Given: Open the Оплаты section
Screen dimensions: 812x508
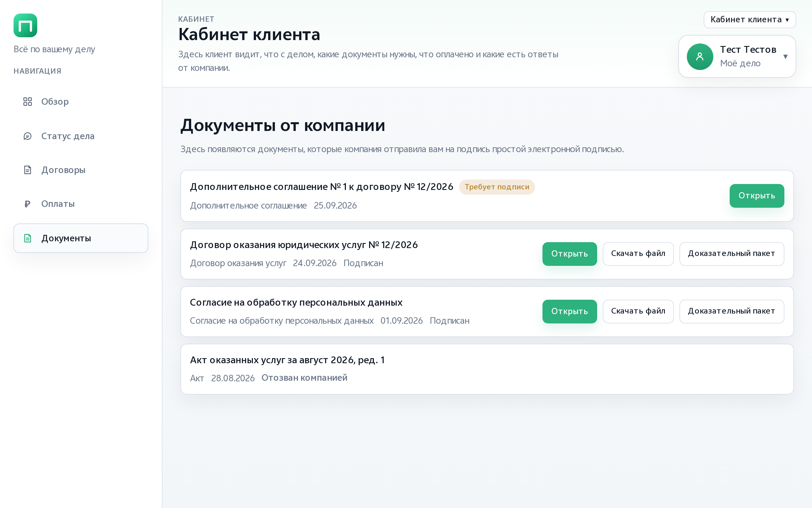Looking at the screenshot, I should click(x=81, y=204).
